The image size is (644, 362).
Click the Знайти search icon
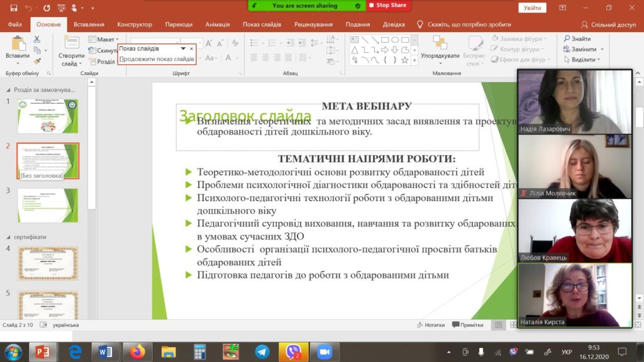tap(567, 38)
